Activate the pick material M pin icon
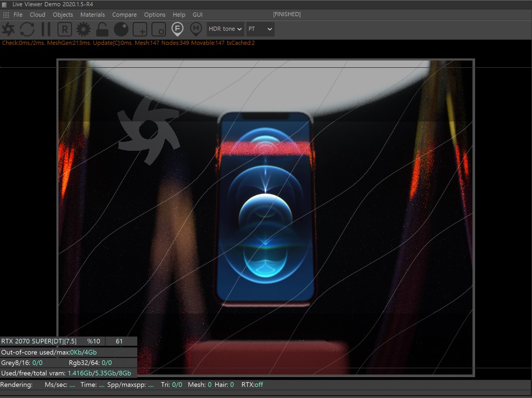The height and width of the screenshot is (398, 532). tap(196, 29)
